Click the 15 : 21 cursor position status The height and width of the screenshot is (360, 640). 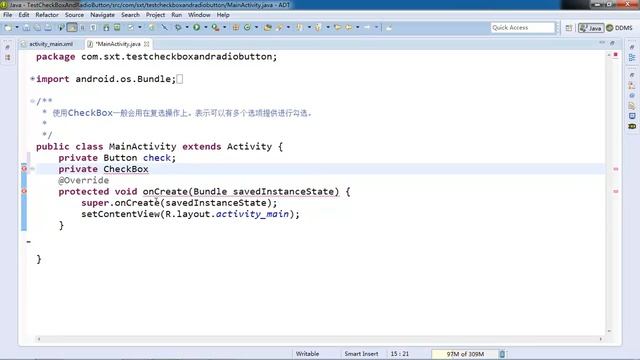click(x=400, y=354)
